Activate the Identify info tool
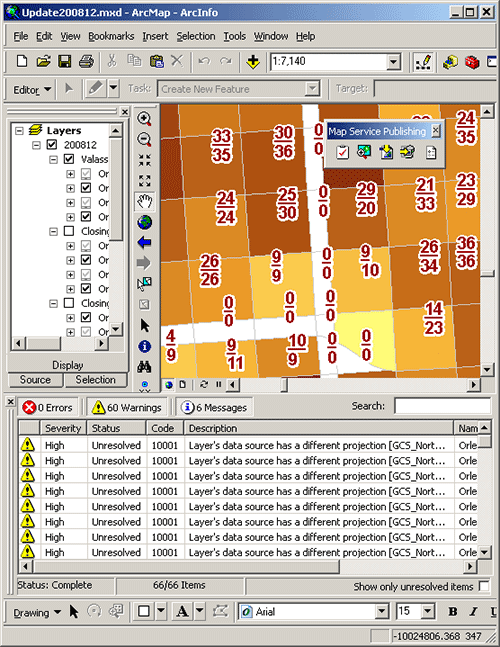Screen dimensions: 500x647 coord(144,347)
